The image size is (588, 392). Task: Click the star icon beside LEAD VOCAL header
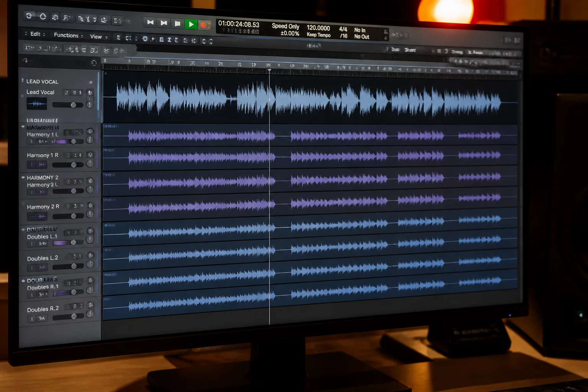click(91, 82)
